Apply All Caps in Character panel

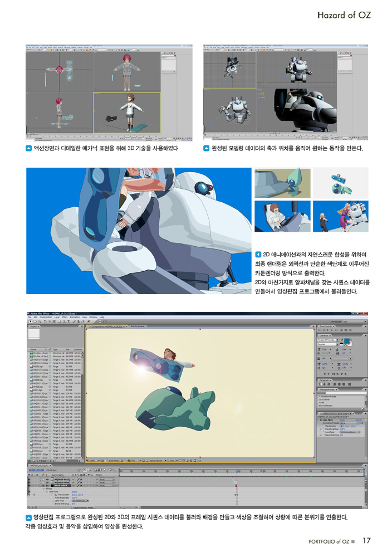pyautogui.click(x=334, y=374)
